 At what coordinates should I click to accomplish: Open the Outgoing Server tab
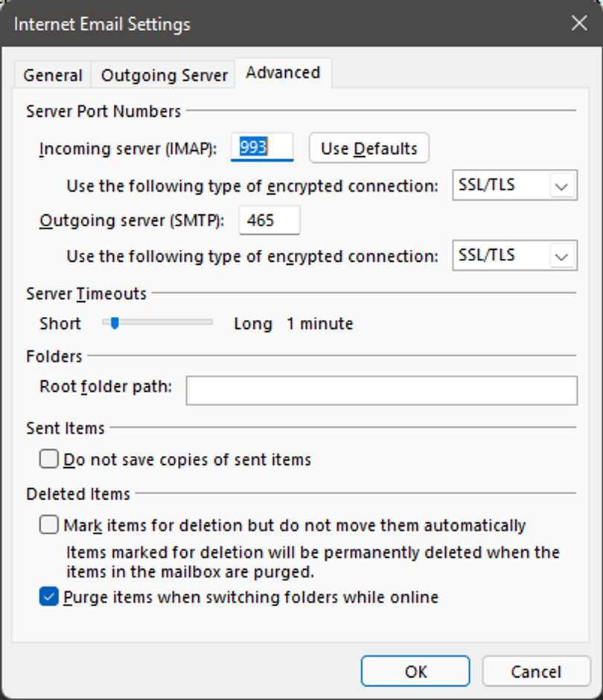pyautogui.click(x=164, y=75)
